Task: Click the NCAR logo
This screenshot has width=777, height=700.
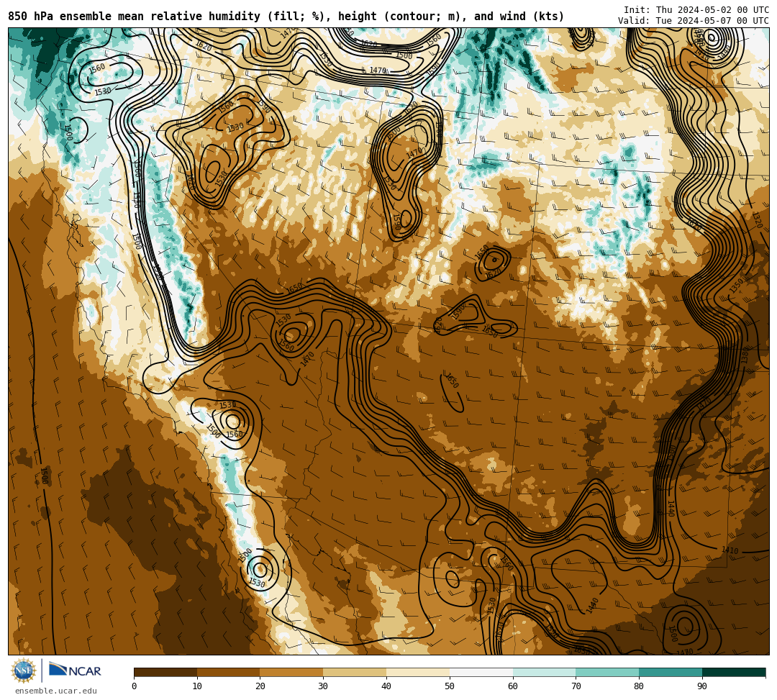Action: (x=75, y=671)
